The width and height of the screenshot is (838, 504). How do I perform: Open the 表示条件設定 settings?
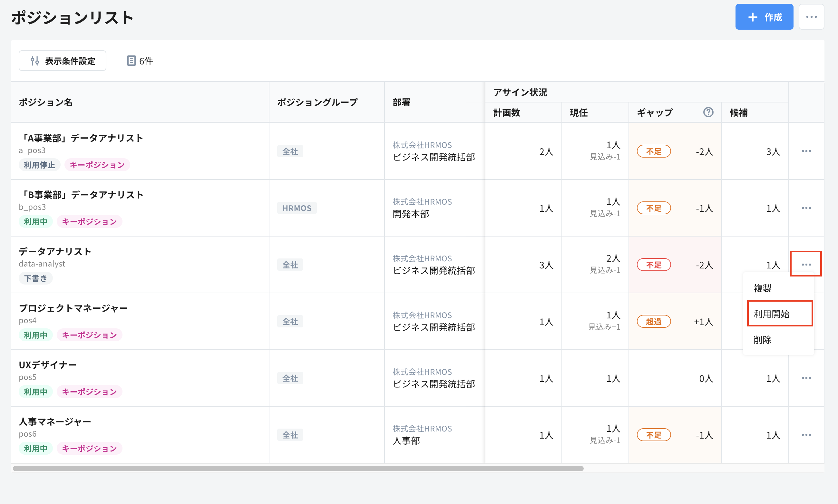(63, 60)
